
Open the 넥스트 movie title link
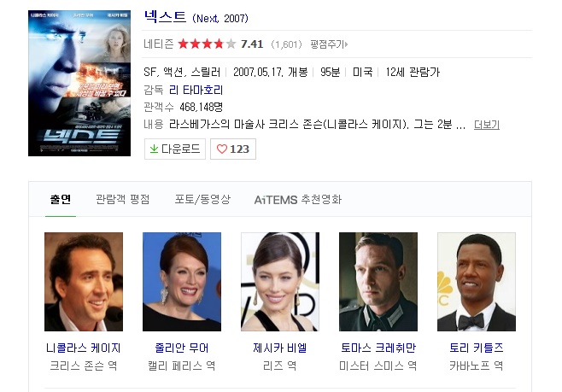point(165,17)
